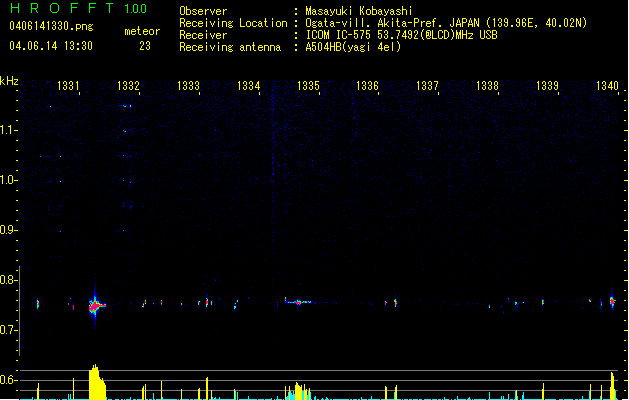Click the 1.1 frequency axis label
Screen dimensions: 629x400
click(x=8, y=130)
